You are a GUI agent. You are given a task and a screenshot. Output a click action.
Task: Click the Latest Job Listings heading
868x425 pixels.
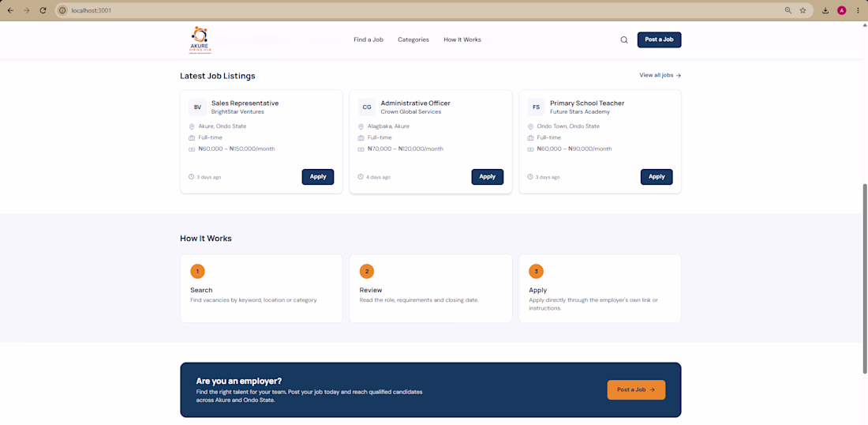click(218, 76)
